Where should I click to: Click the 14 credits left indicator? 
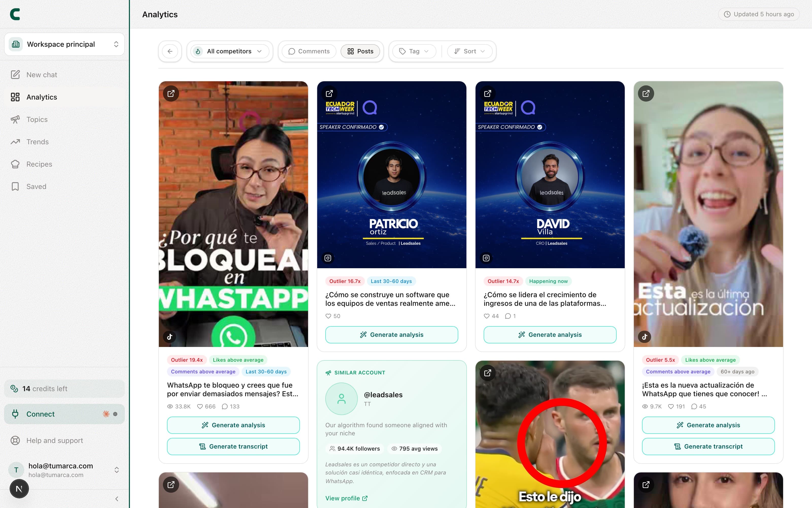click(x=64, y=389)
